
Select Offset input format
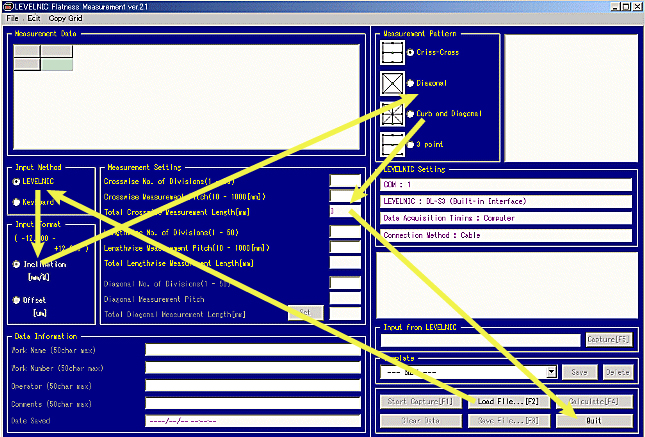(16, 299)
